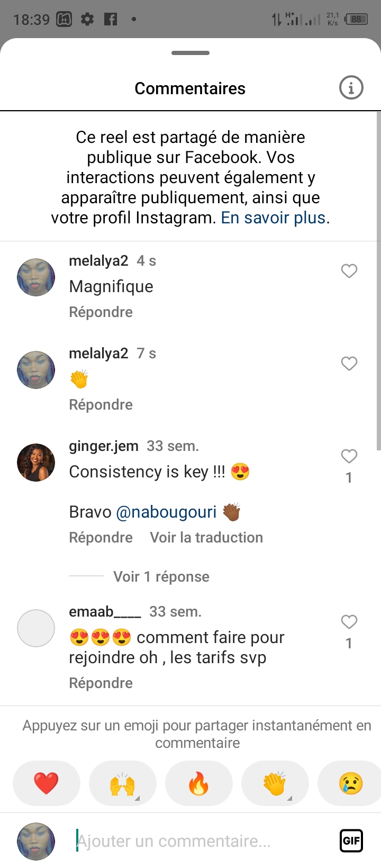Open the "En savoir plus" link

pos(273,218)
